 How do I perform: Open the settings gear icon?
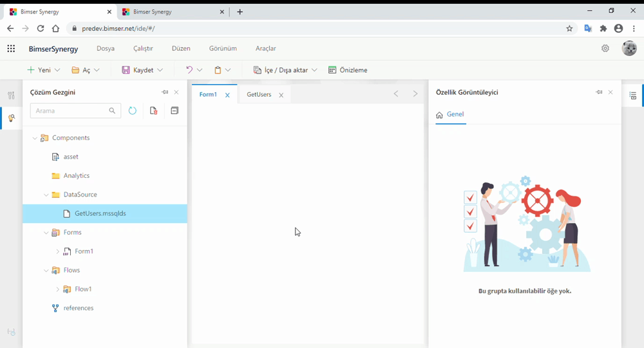coord(605,48)
